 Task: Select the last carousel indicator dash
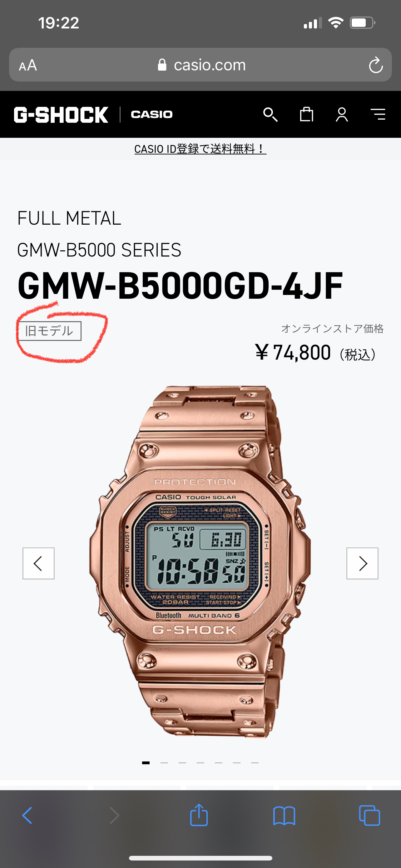tap(255, 762)
